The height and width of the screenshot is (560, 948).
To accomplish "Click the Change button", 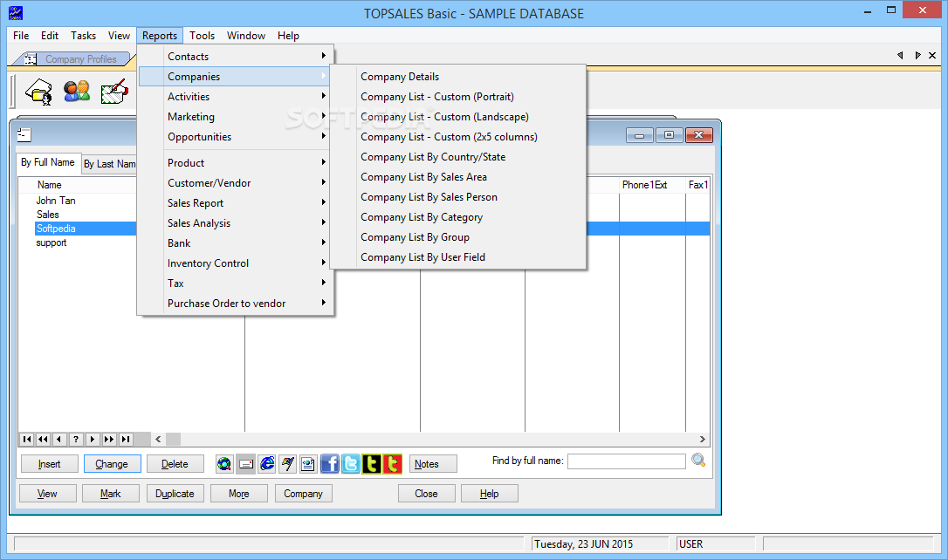I will click(112, 464).
